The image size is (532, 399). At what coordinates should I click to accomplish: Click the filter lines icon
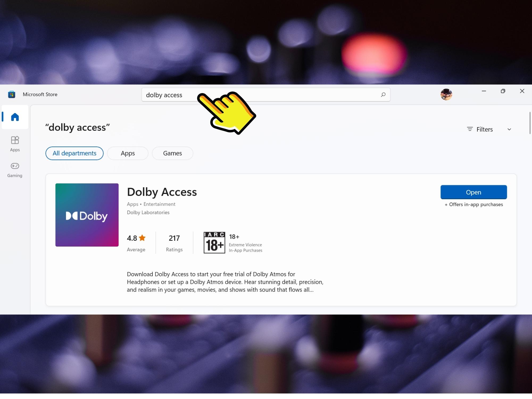pos(470,129)
